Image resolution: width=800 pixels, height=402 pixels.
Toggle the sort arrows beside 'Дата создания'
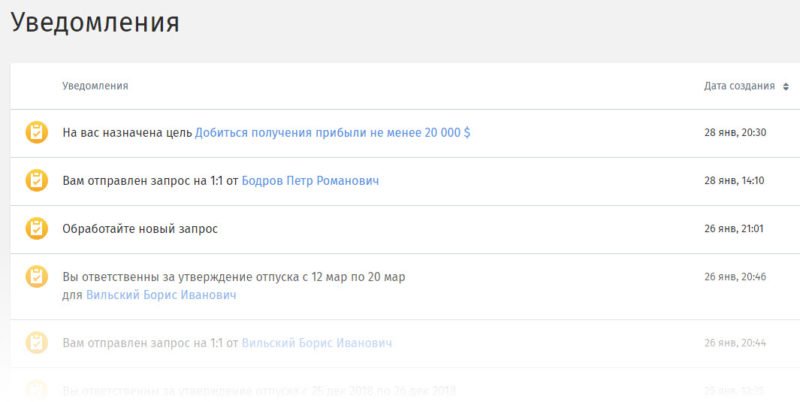point(786,87)
